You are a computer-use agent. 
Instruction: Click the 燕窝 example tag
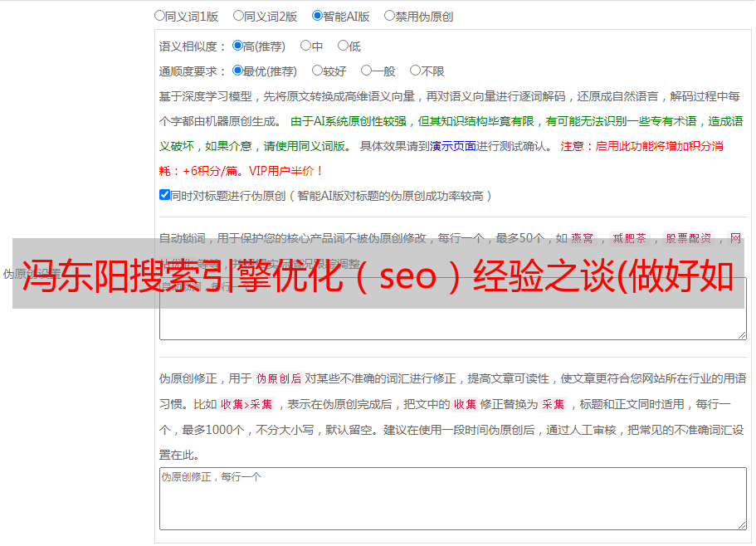(x=583, y=238)
